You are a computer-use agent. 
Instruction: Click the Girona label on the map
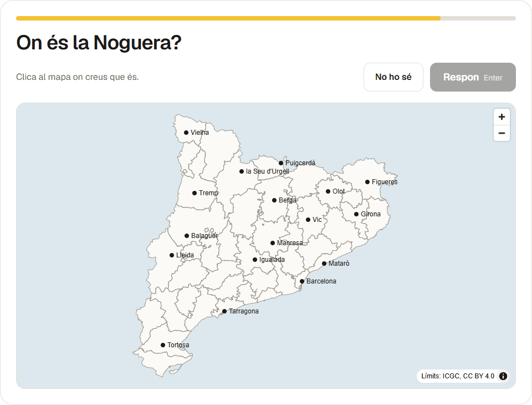tap(371, 214)
